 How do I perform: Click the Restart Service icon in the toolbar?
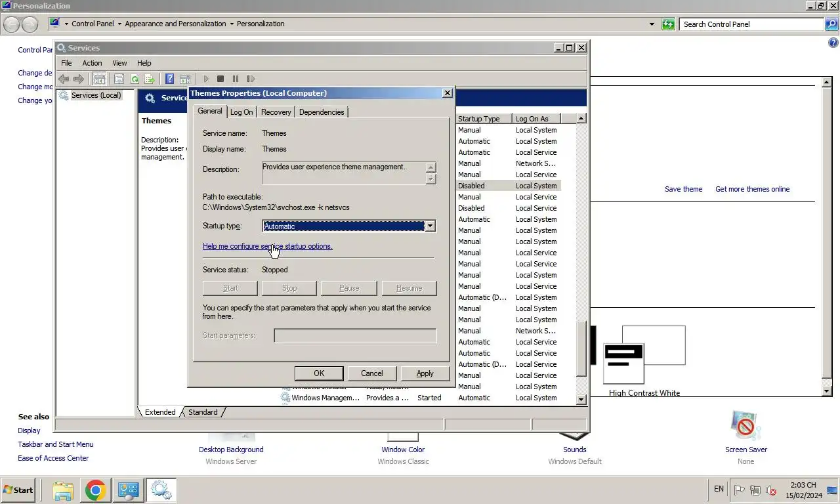point(251,79)
